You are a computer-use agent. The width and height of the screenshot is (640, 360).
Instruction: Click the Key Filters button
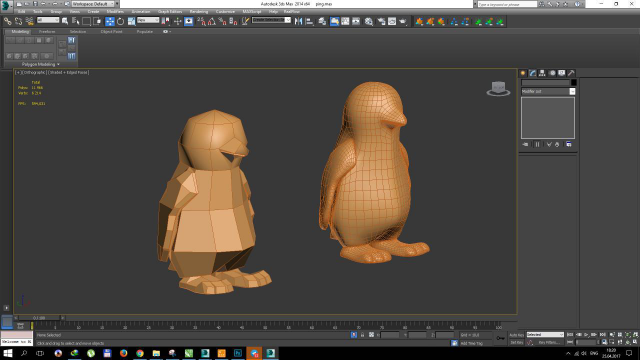tap(549, 342)
